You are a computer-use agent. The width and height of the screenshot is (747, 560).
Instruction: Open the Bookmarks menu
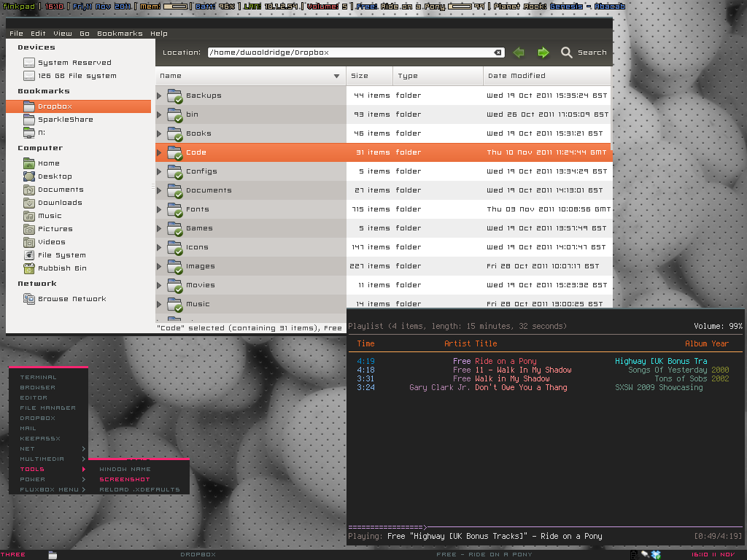[120, 34]
